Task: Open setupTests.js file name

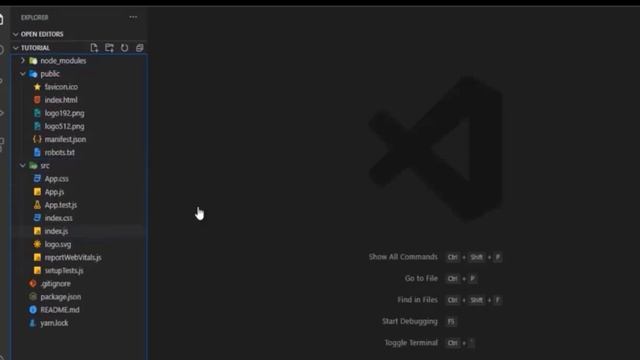Action: (64, 271)
